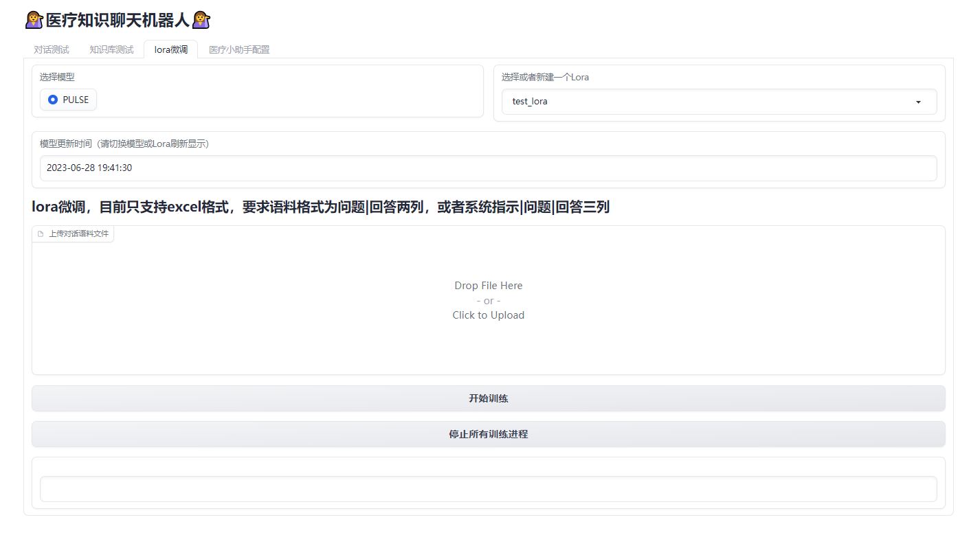Open the 医疗小助手配置 tab

click(239, 49)
